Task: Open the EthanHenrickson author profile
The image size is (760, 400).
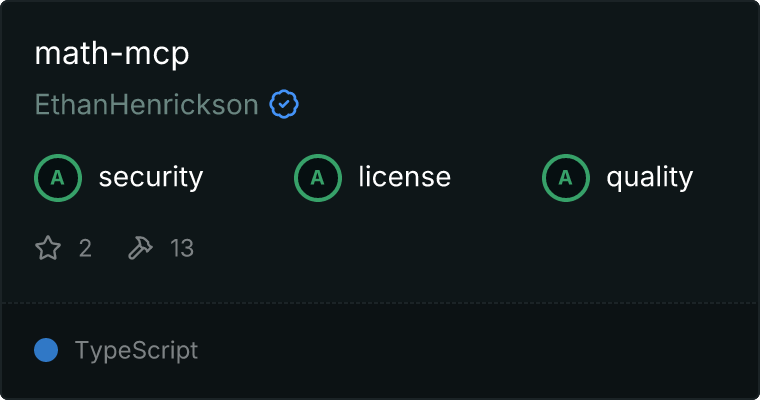Action: click(x=147, y=105)
